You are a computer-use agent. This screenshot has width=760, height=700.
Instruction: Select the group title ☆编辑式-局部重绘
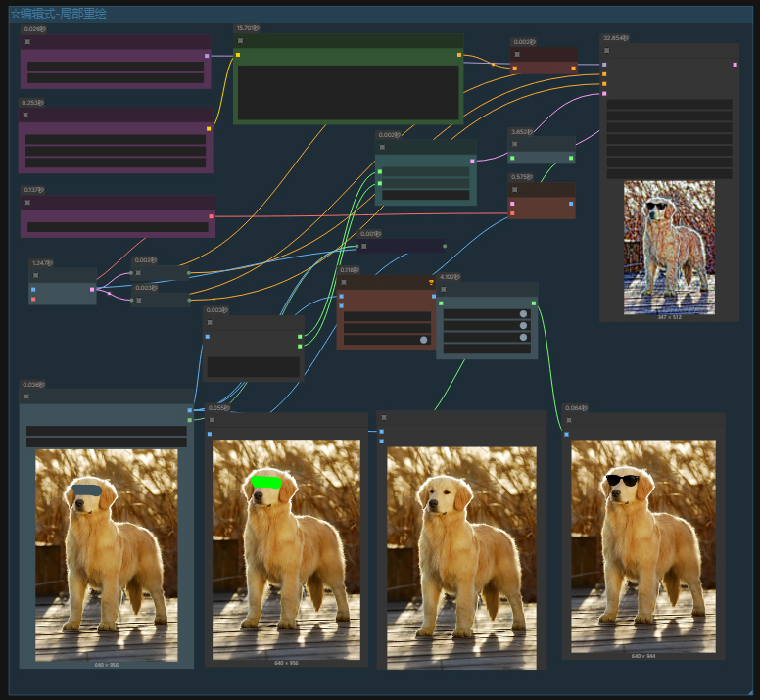(59, 14)
